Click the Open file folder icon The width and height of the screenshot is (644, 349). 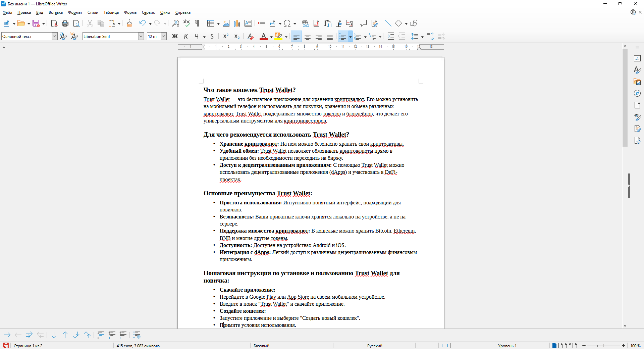pyautogui.click(x=21, y=23)
